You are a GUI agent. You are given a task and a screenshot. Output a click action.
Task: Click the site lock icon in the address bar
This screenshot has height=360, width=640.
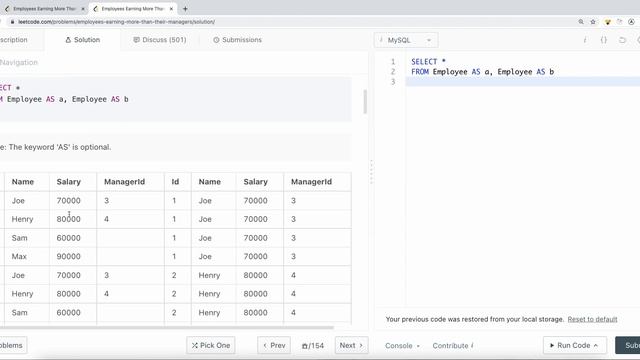pos(13,22)
